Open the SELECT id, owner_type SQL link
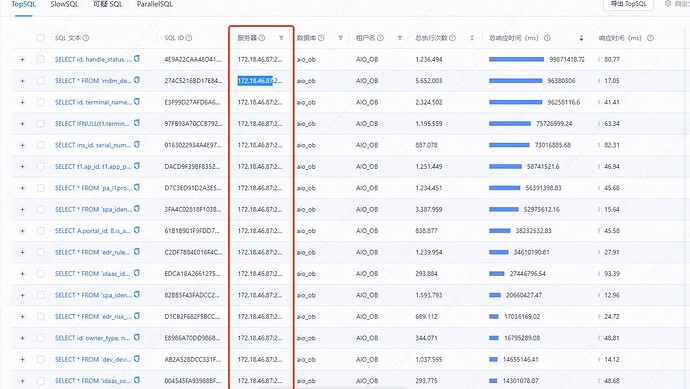The height and width of the screenshot is (389, 690). point(93,338)
